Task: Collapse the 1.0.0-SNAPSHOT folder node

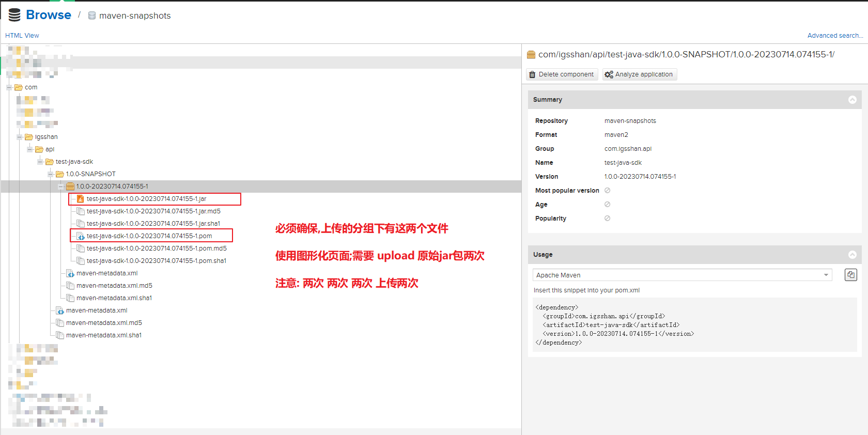Action: pos(51,174)
